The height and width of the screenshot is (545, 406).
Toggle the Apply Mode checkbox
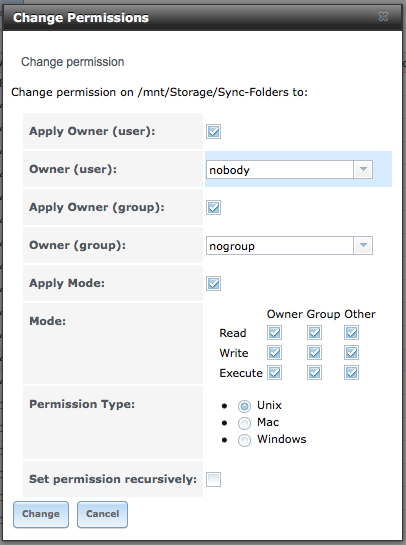point(213,284)
